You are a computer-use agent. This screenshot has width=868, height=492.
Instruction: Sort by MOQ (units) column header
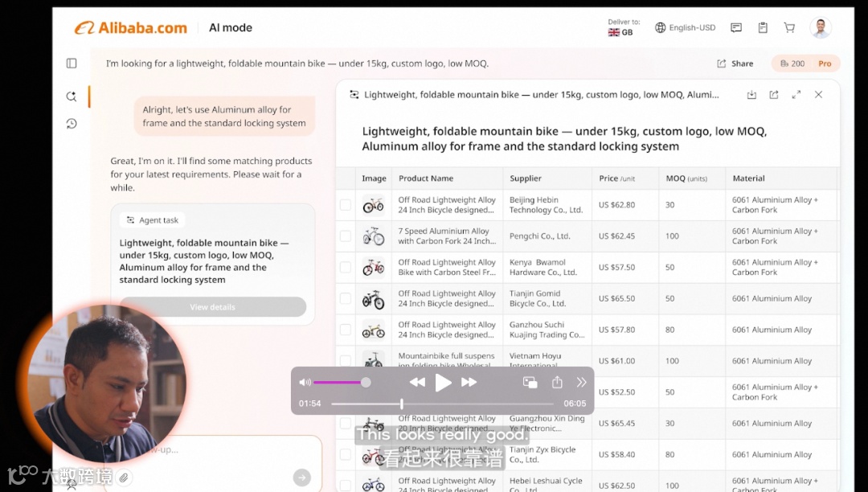click(x=686, y=178)
